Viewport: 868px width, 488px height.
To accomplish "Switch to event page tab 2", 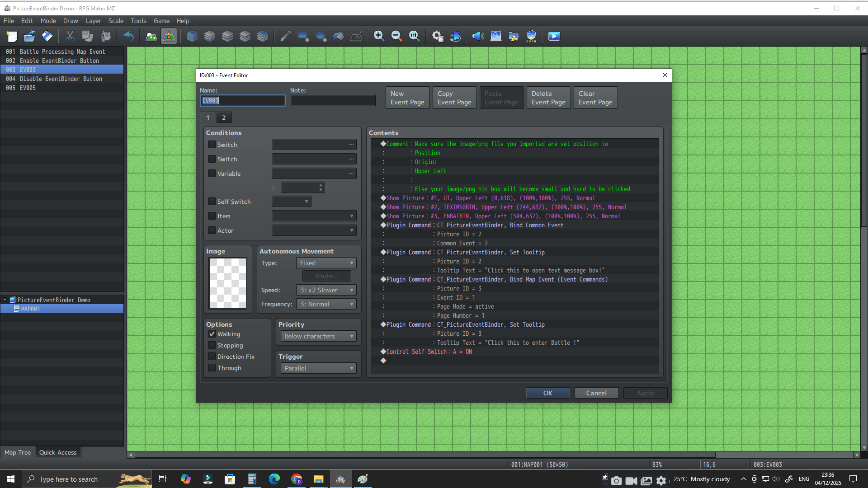I will (x=223, y=117).
